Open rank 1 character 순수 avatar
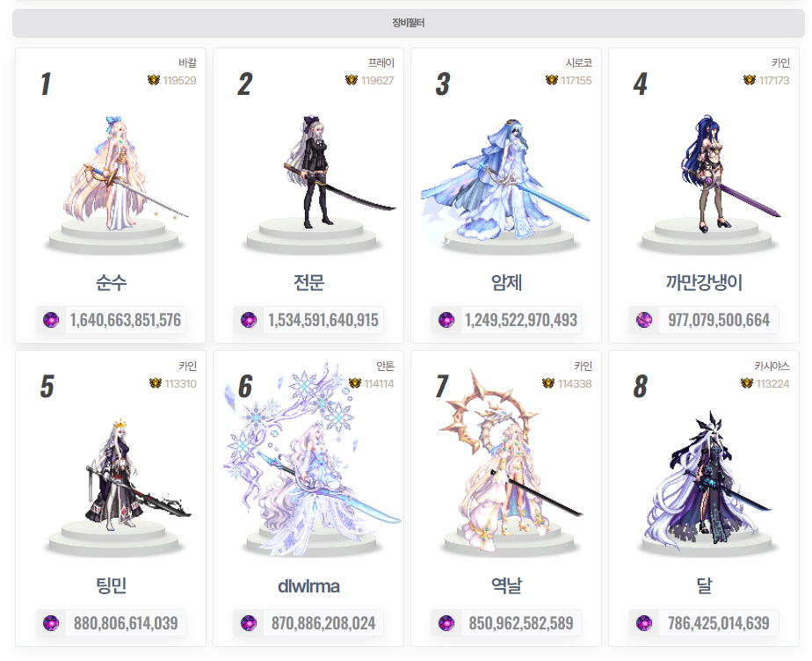812x661 pixels. pos(124,173)
